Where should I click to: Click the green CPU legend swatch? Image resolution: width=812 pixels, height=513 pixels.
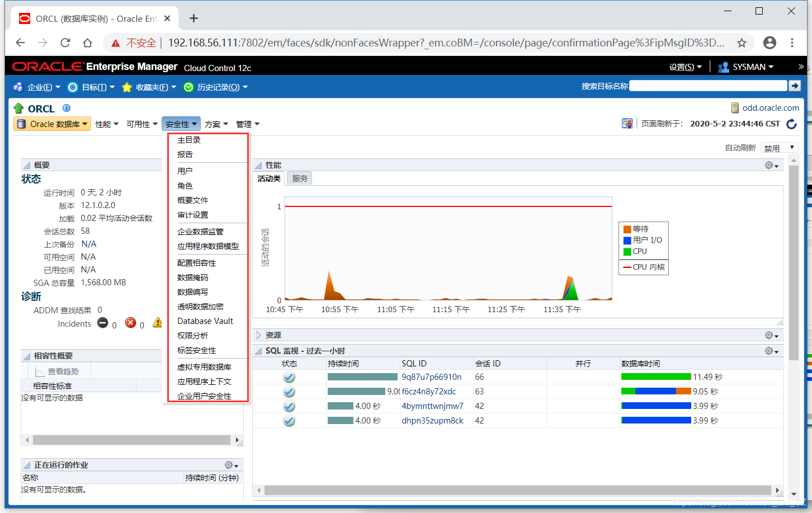click(x=627, y=252)
